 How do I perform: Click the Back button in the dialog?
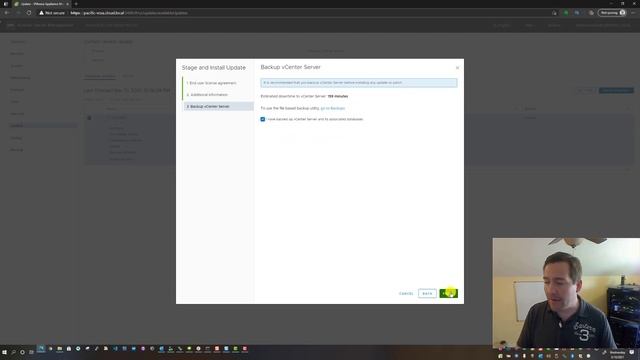(x=427, y=293)
